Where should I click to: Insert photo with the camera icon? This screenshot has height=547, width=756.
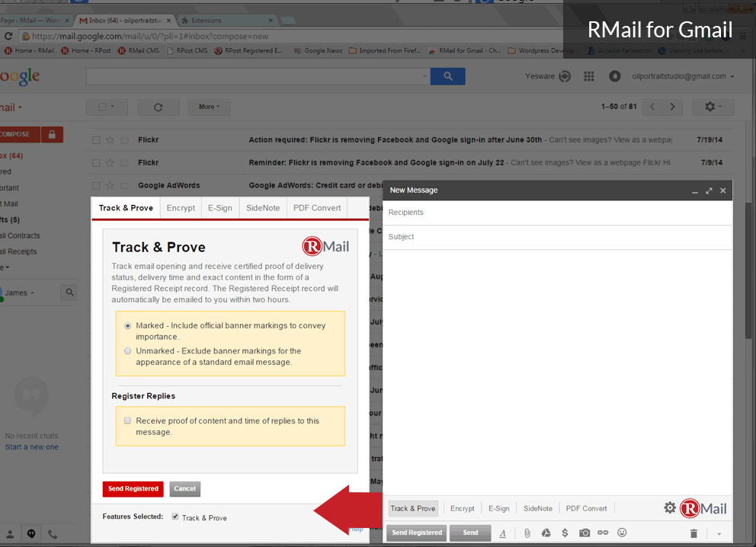tap(585, 533)
